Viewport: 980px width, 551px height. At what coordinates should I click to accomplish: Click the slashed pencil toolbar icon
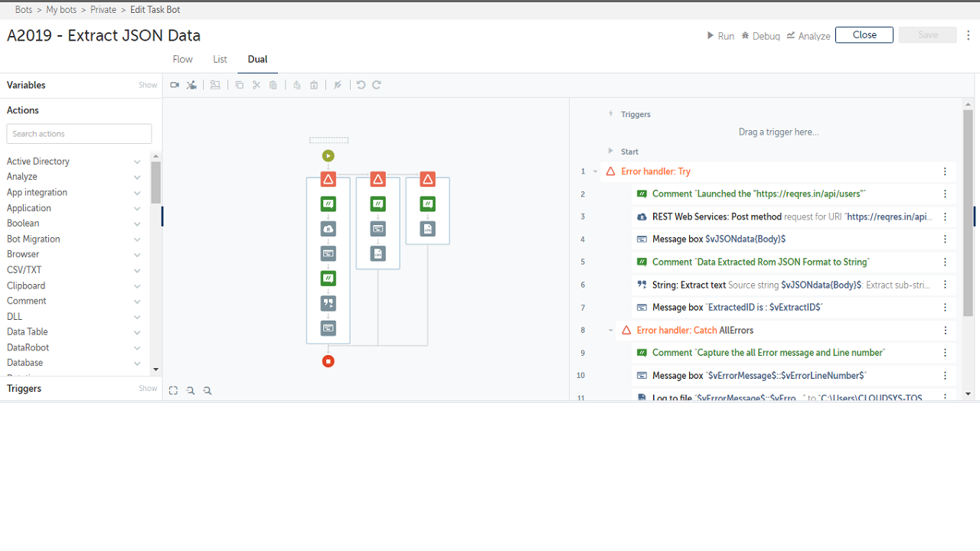[x=338, y=85]
